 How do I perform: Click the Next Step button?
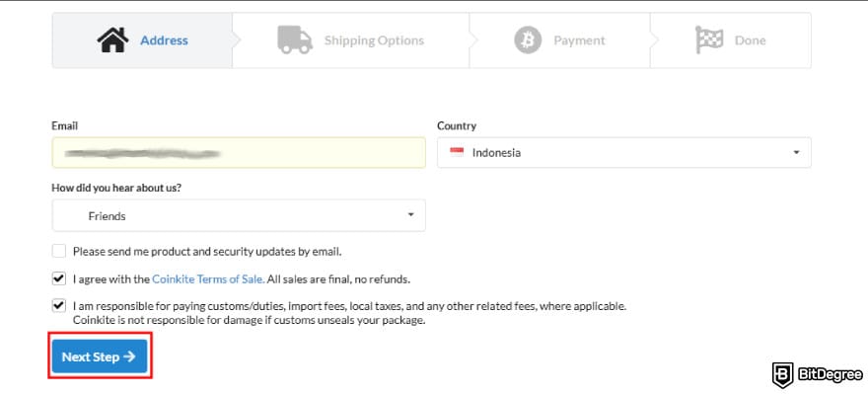(x=100, y=356)
